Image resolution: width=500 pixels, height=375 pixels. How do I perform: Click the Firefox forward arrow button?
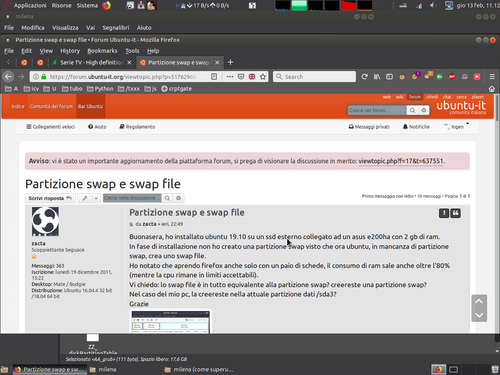point(21,77)
